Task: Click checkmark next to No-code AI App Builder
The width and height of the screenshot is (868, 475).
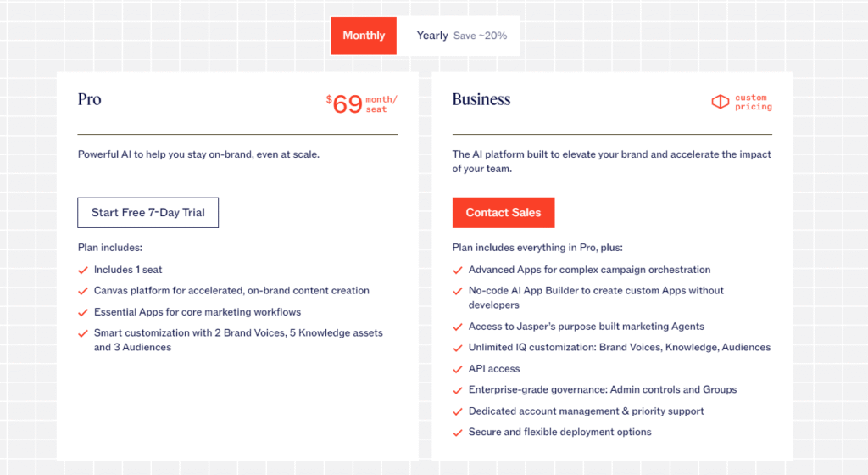Action: (458, 291)
